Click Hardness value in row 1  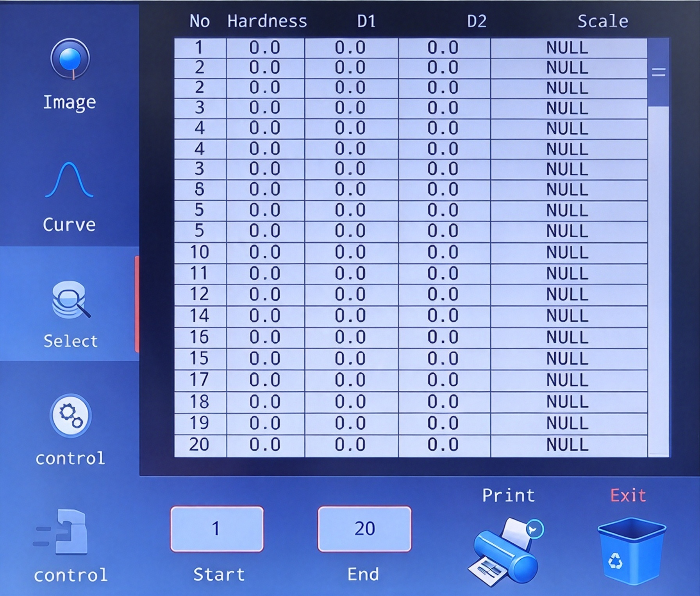pyautogui.click(x=265, y=48)
